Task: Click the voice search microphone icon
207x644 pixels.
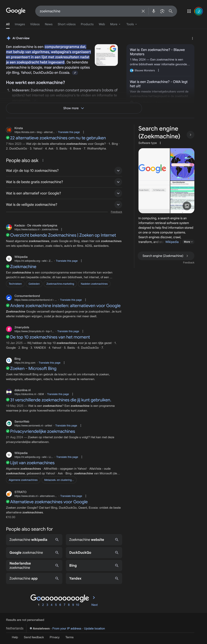Action: click(x=154, y=11)
